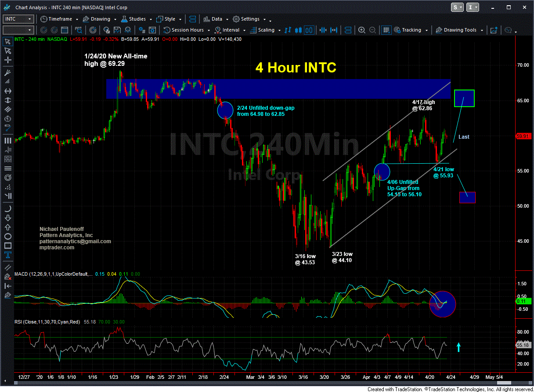Expand the Tracking dropdown arrow
This screenshot has height=392, width=534.
coord(426,30)
